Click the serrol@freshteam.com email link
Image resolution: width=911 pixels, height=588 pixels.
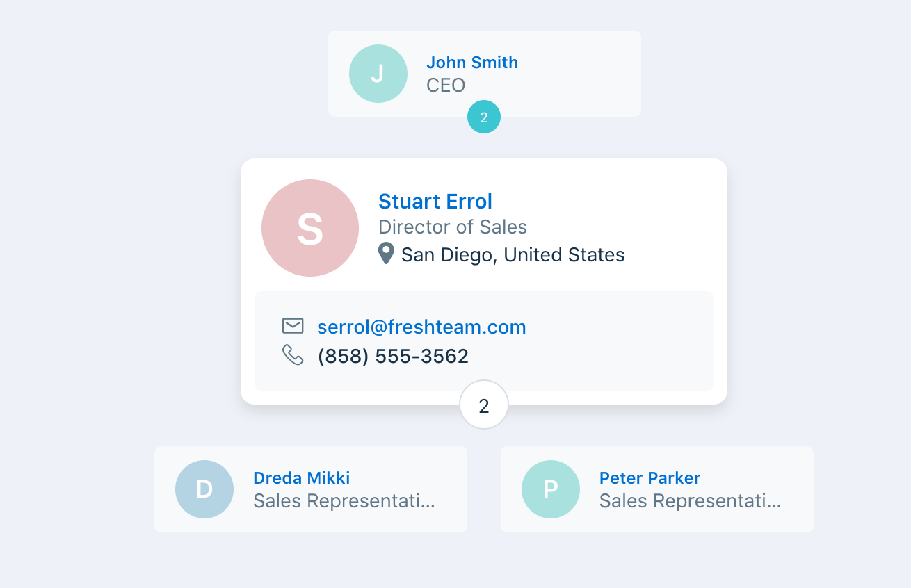tap(421, 327)
